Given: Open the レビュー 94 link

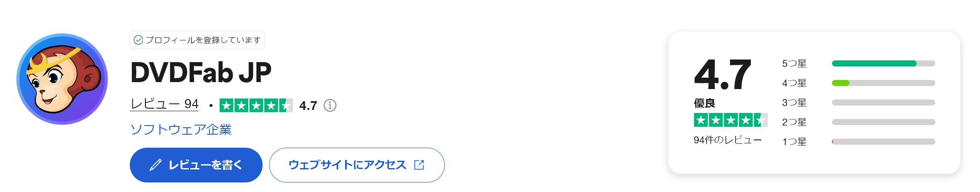Looking at the screenshot, I should 164,104.
